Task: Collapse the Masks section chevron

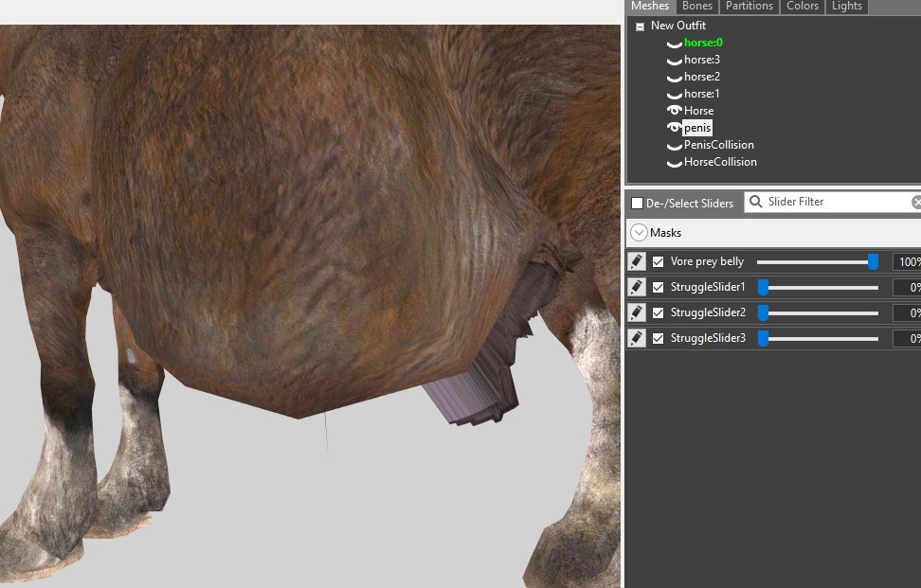Action: tap(639, 233)
